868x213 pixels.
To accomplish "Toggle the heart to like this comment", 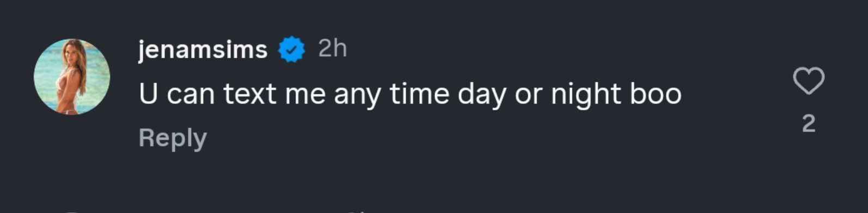I will 809,81.
